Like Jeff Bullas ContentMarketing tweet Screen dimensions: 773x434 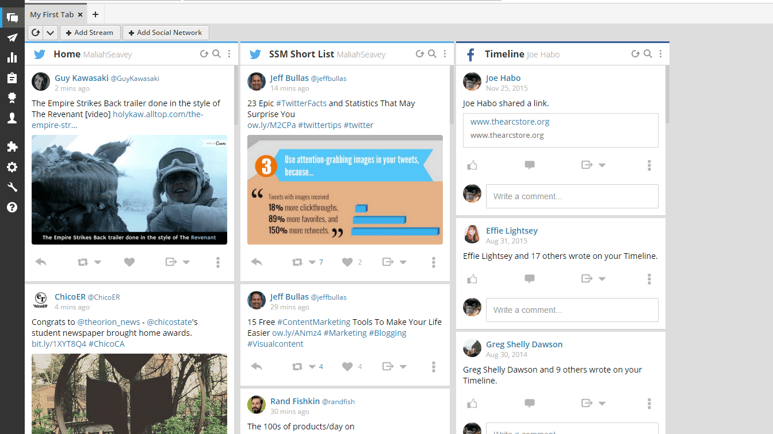348,367
